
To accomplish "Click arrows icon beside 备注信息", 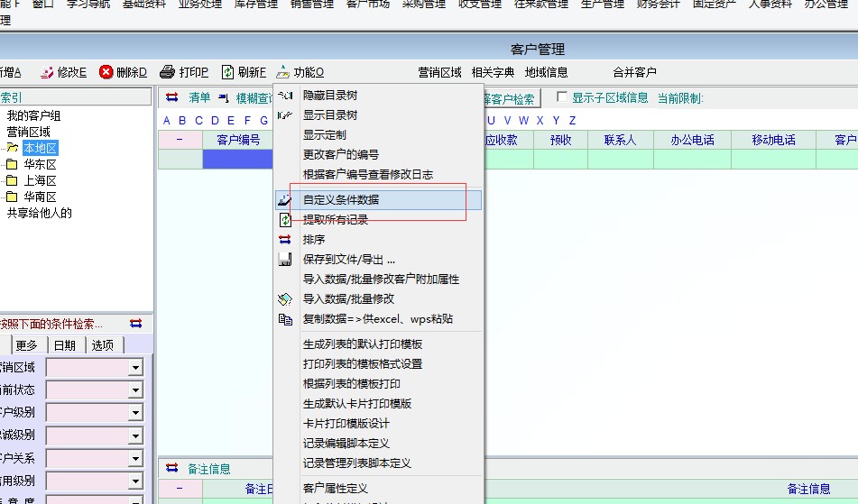I will tap(172, 469).
